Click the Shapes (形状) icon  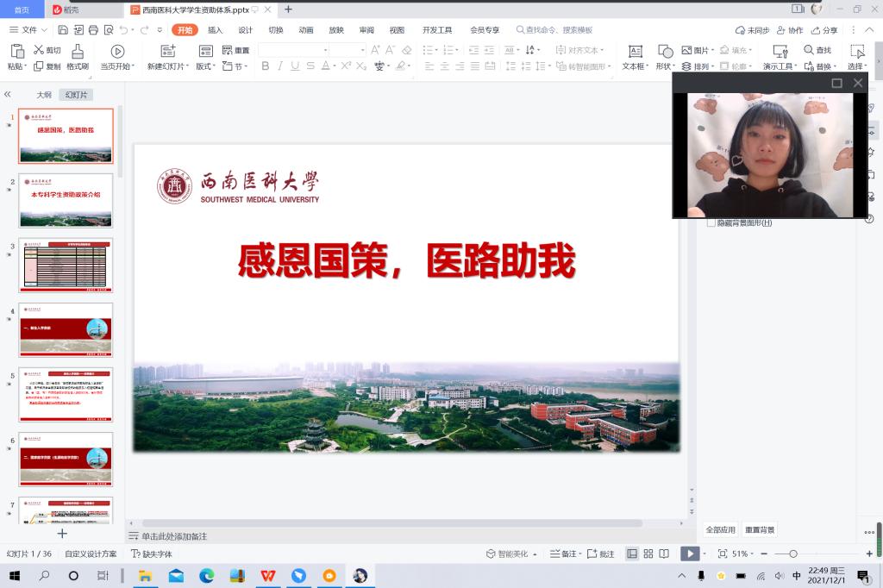[665, 52]
